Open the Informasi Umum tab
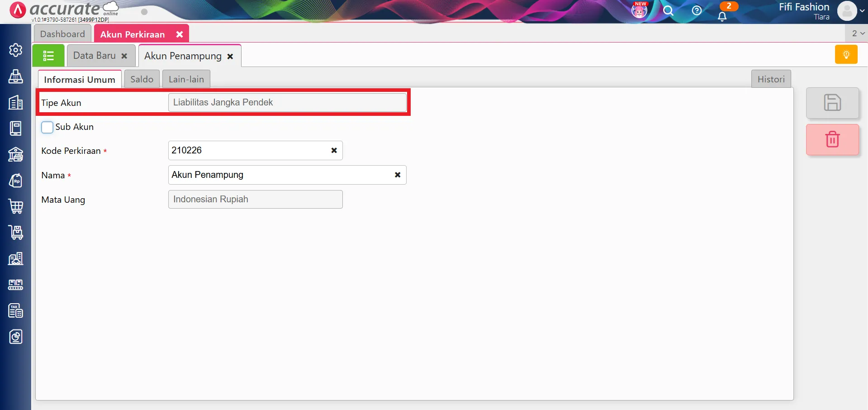 tap(80, 79)
